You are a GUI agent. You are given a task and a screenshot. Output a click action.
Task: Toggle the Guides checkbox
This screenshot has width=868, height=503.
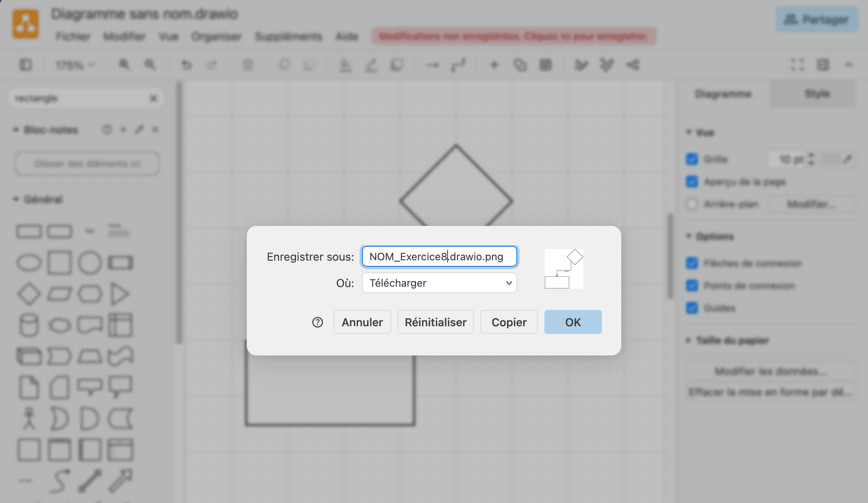pyautogui.click(x=692, y=308)
